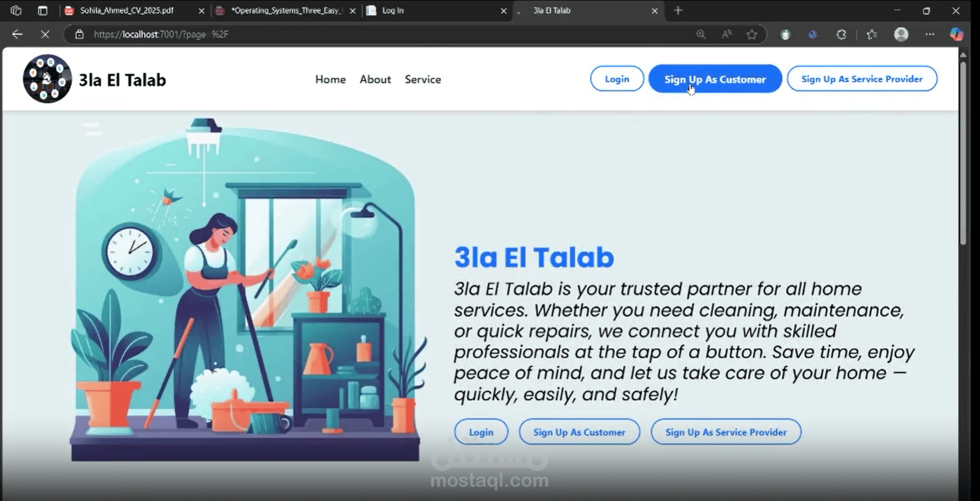980x501 pixels.
Task: Open the tab actions menu icon
Action: click(x=16, y=10)
